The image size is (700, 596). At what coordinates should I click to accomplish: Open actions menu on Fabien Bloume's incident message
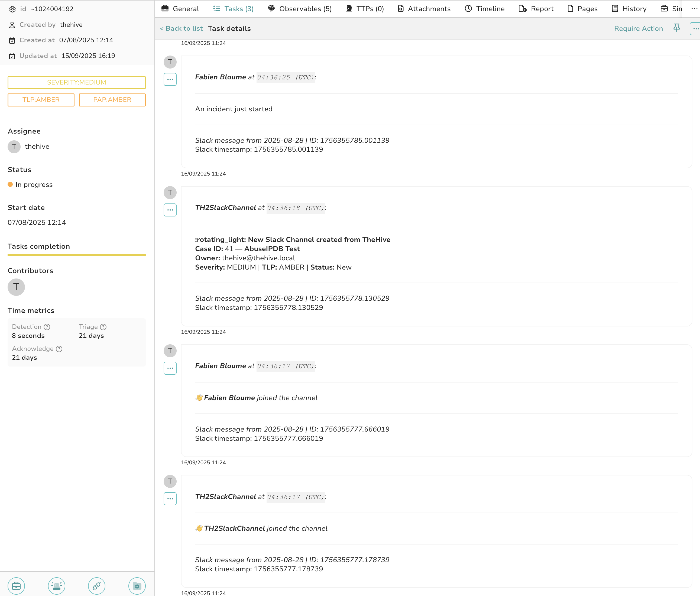170,79
